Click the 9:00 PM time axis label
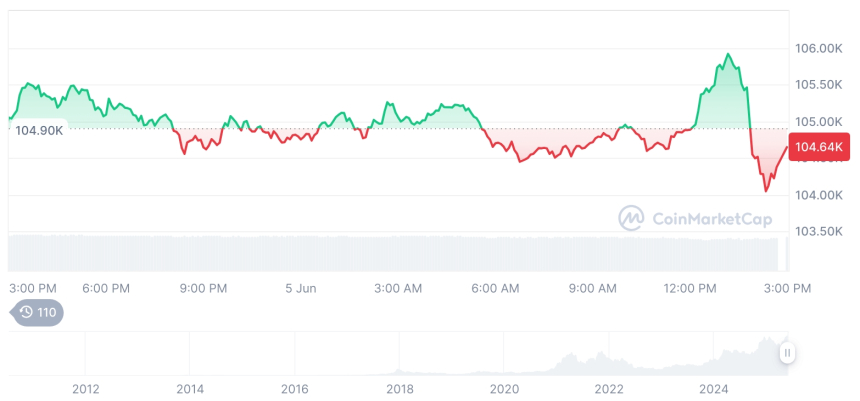Image resolution: width=860 pixels, height=401 pixels. pyautogui.click(x=203, y=288)
